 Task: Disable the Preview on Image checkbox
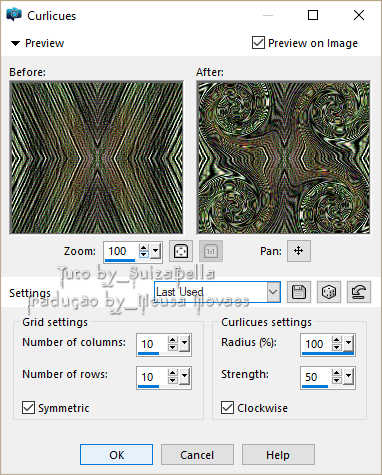258,43
